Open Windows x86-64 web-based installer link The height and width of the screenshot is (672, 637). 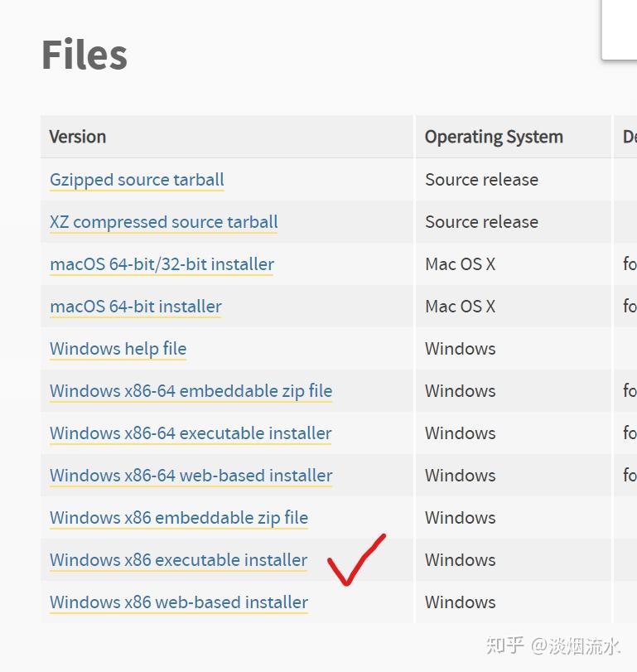(191, 476)
